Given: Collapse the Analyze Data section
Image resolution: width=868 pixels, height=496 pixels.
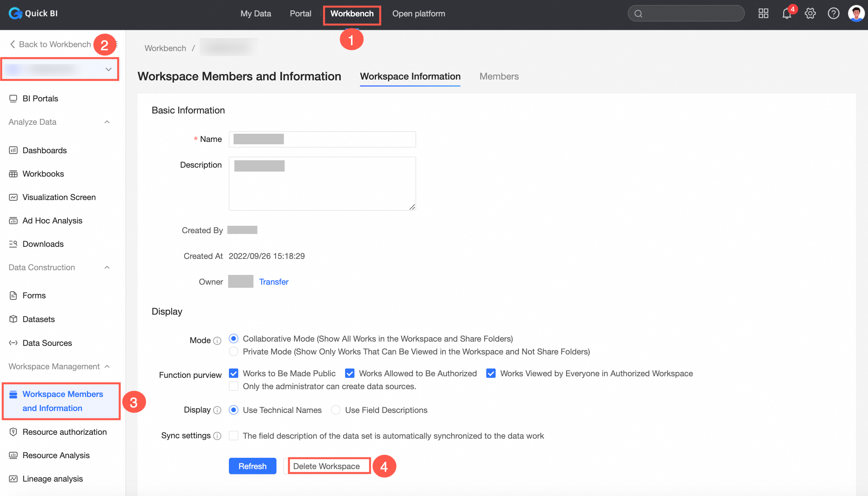Looking at the screenshot, I should coord(107,122).
